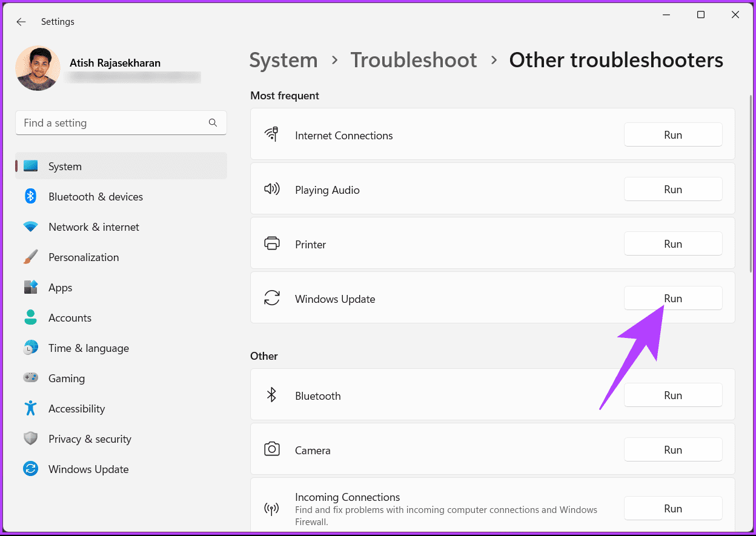
Task: Run the Internet Connections troubleshooter
Action: (x=672, y=134)
